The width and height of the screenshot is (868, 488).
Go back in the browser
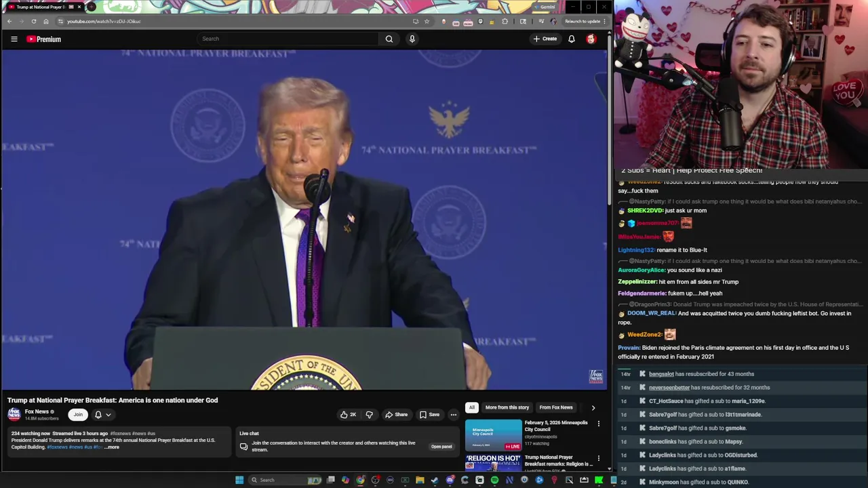9,21
